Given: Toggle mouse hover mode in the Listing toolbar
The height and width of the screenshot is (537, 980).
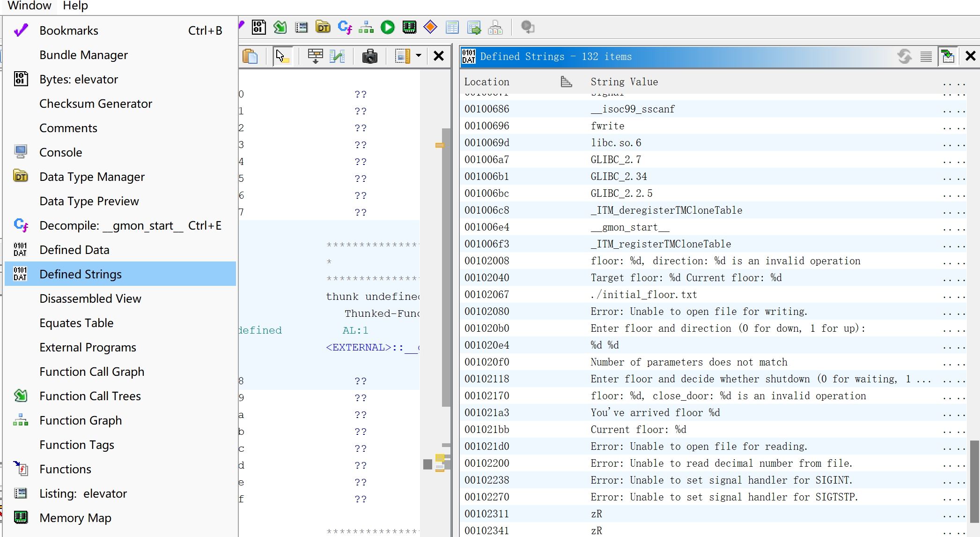Looking at the screenshot, I should tap(282, 57).
